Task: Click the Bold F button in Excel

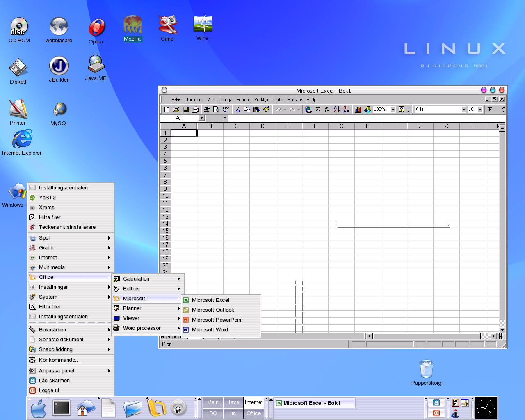Action: click(490, 110)
